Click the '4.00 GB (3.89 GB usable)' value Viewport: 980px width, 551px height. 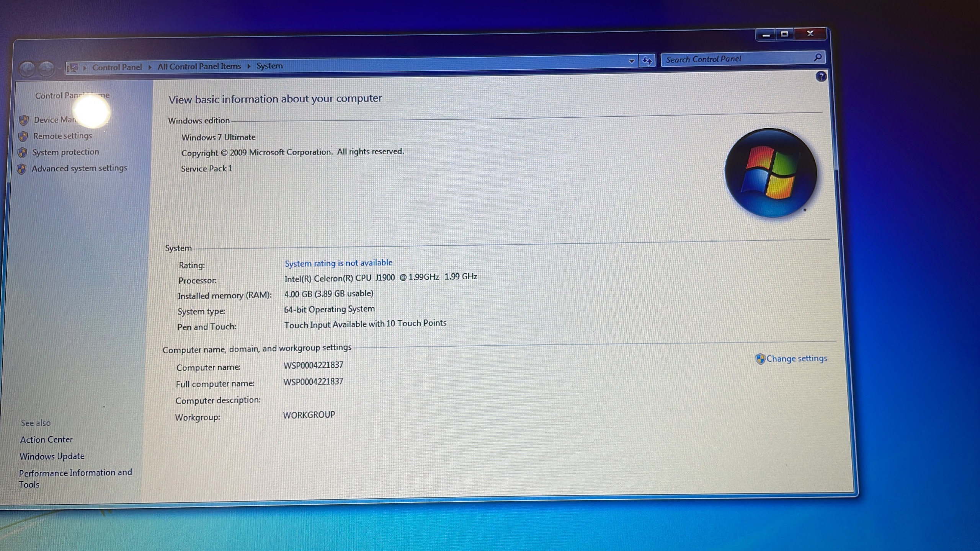(329, 294)
